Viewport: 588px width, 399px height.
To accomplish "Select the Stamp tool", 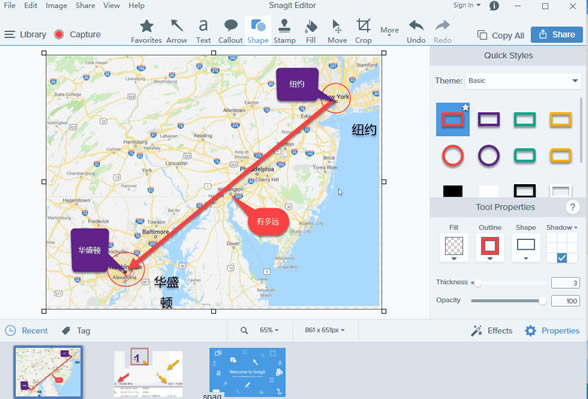I will (x=284, y=32).
